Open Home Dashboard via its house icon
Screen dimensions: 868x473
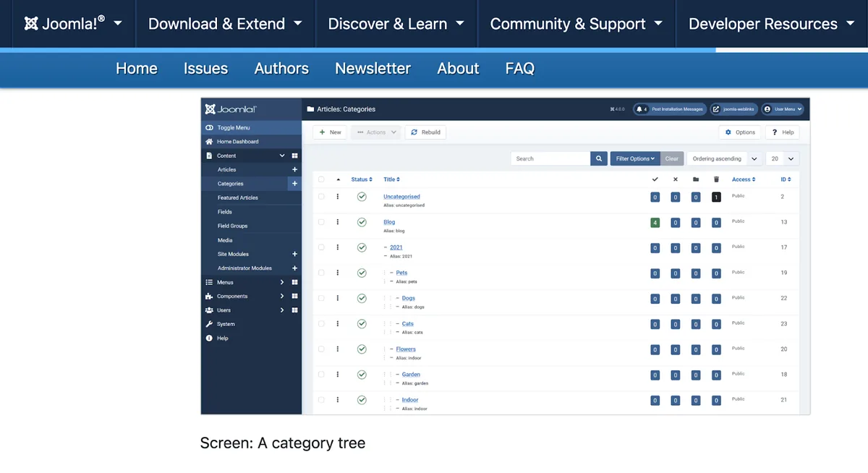click(x=209, y=142)
